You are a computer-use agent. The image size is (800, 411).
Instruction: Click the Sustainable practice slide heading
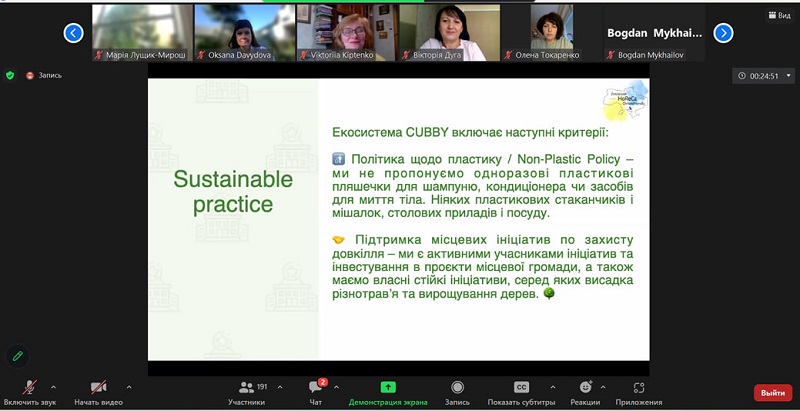coord(233,192)
